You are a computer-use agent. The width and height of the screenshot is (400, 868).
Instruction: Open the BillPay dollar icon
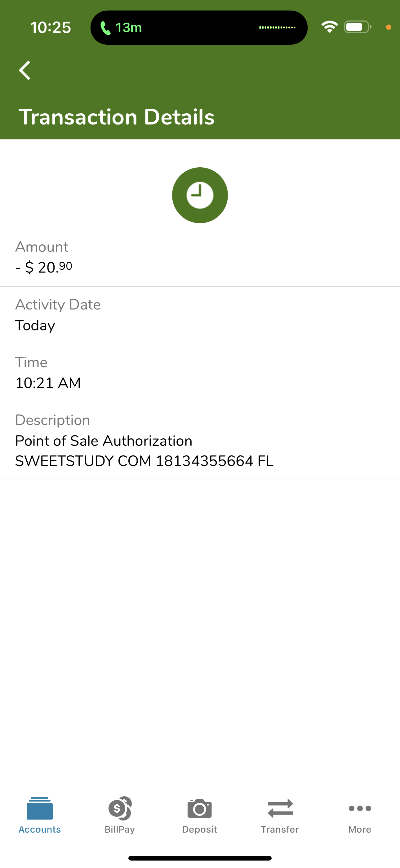click(120, 808)
